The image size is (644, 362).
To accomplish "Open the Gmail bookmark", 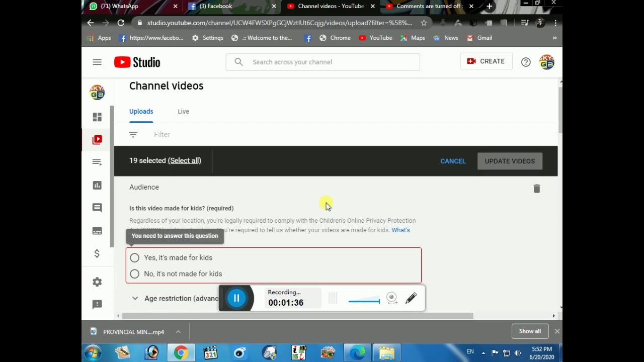I will click(x=479, y=38).
